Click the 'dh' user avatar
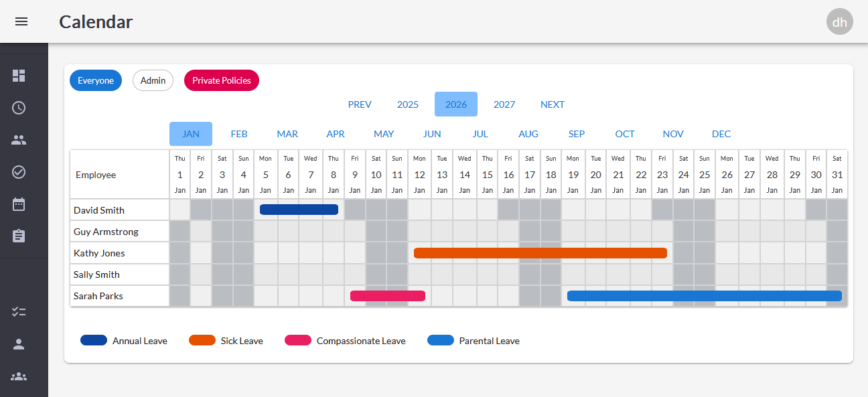The image size is (868, 397). (839, 21)
